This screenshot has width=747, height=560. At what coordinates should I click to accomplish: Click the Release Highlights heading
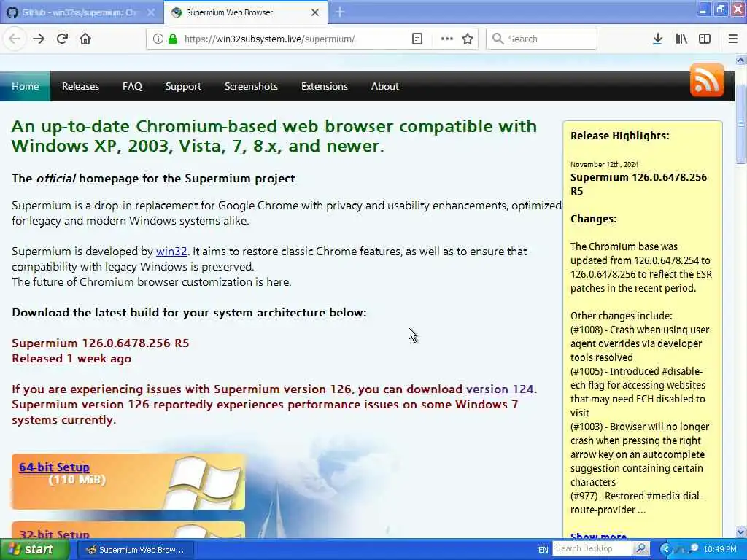[x=619, y=136]
